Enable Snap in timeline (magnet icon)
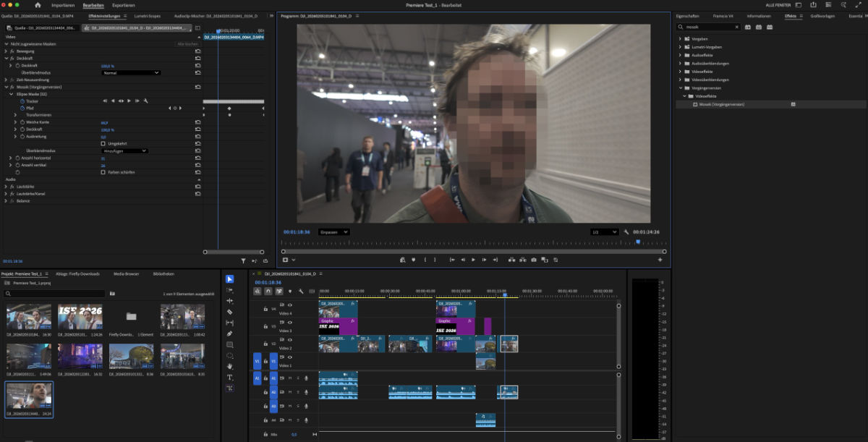Screen dimensions: 868x442 point(268,292)
